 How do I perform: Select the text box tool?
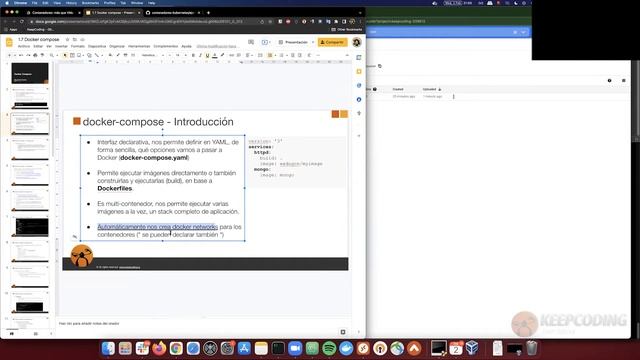coord(72,55)
